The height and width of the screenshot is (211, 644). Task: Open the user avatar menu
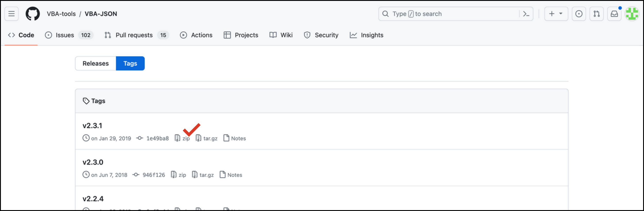pyautogui.click(x=632, y=14)
